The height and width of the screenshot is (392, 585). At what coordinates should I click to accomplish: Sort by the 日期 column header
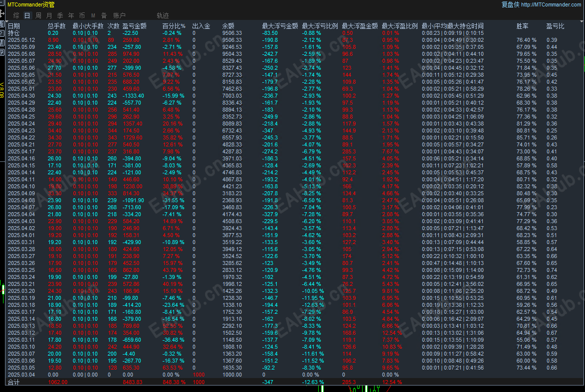pos(14,26)
